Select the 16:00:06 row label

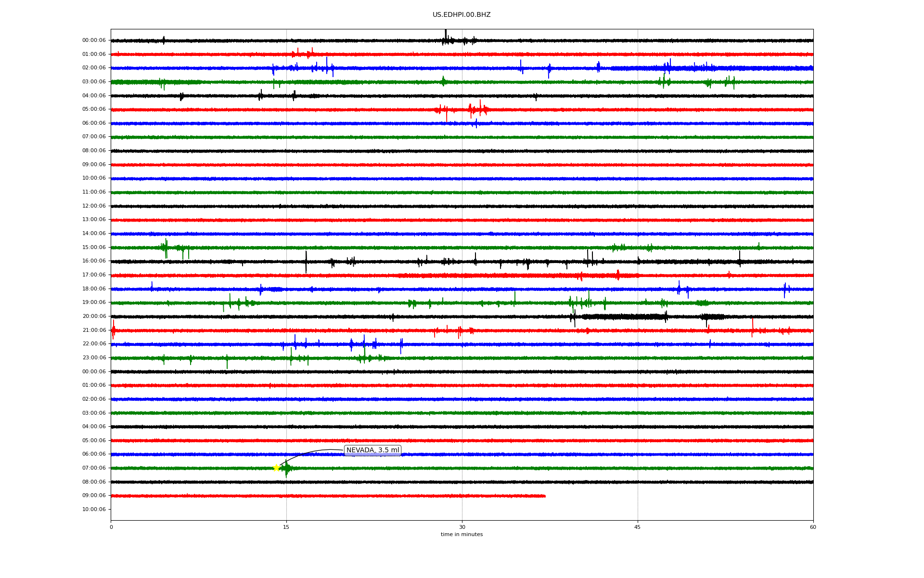[x=94, y=261]
